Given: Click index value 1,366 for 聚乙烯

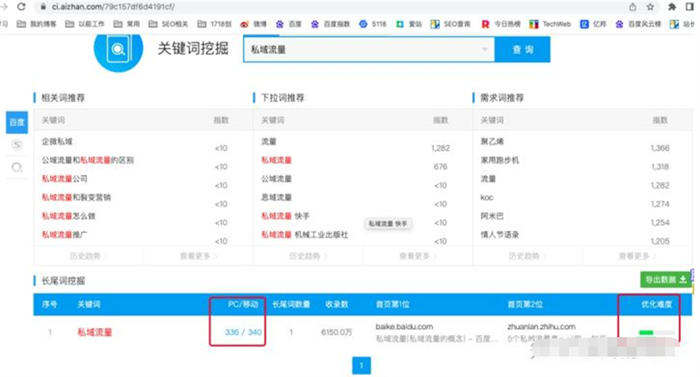Looking at the screenshot, I should (660, 148).
